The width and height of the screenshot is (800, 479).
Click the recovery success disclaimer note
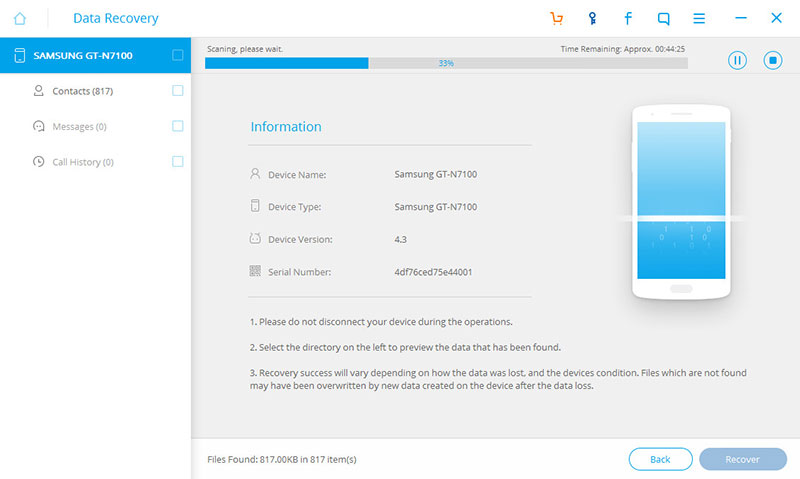[498, 380]
